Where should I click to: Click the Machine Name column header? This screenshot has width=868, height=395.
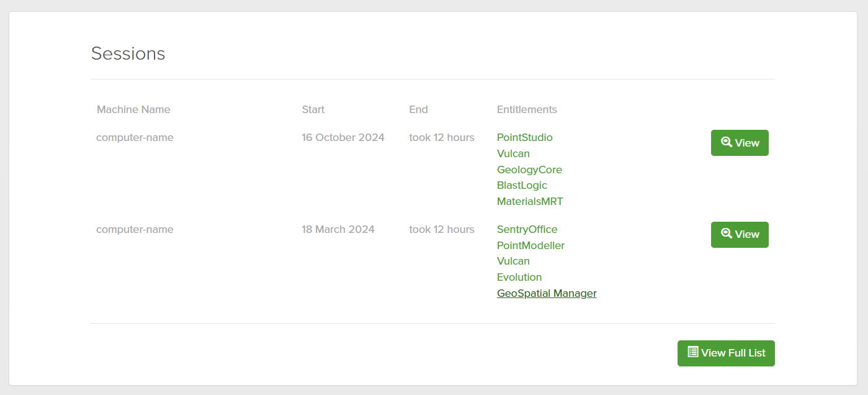point(133,109)
